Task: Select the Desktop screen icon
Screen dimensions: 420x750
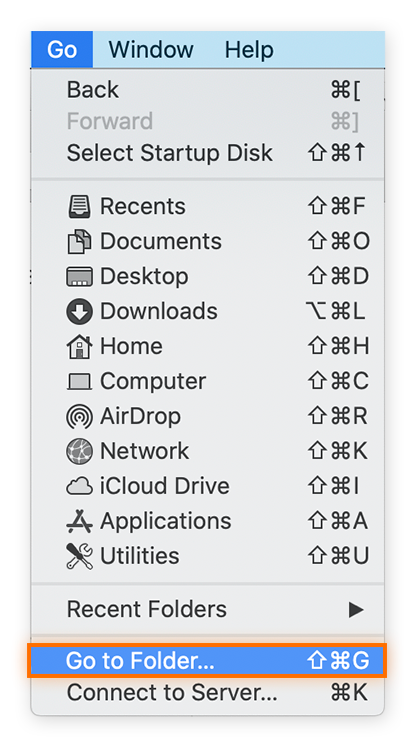Action: 79,276
